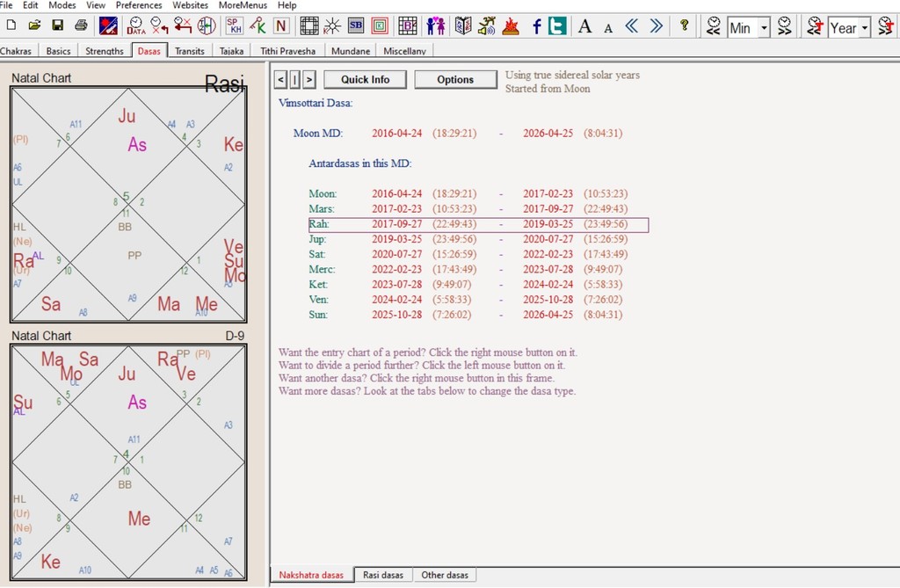Click the Quick Info button
900x588 pixels.
[365, 79]
